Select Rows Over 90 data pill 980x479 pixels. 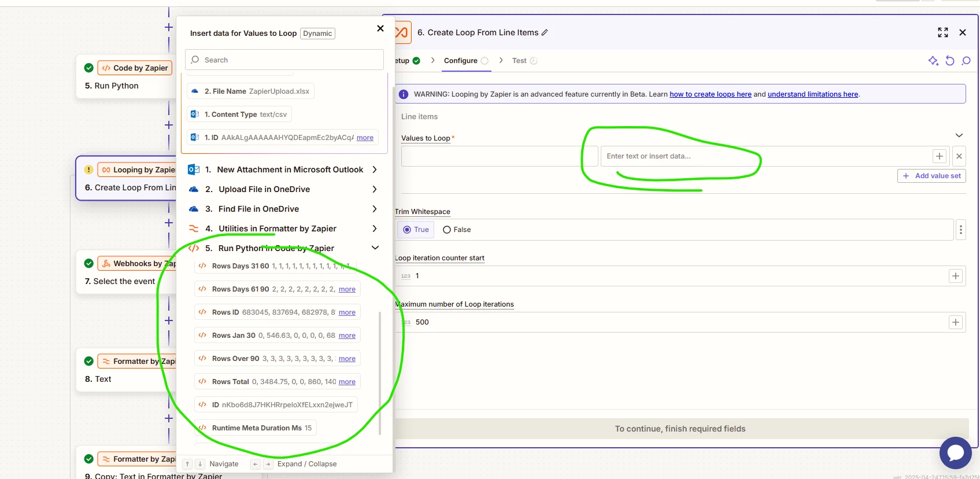coord(278,359)
